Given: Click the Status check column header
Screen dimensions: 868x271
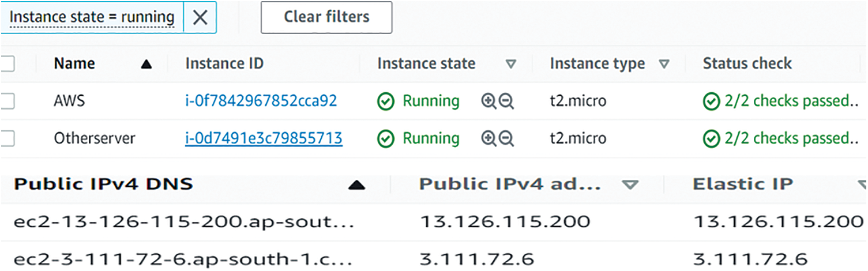Looking at the screenshot, I should tap(747, 63).
